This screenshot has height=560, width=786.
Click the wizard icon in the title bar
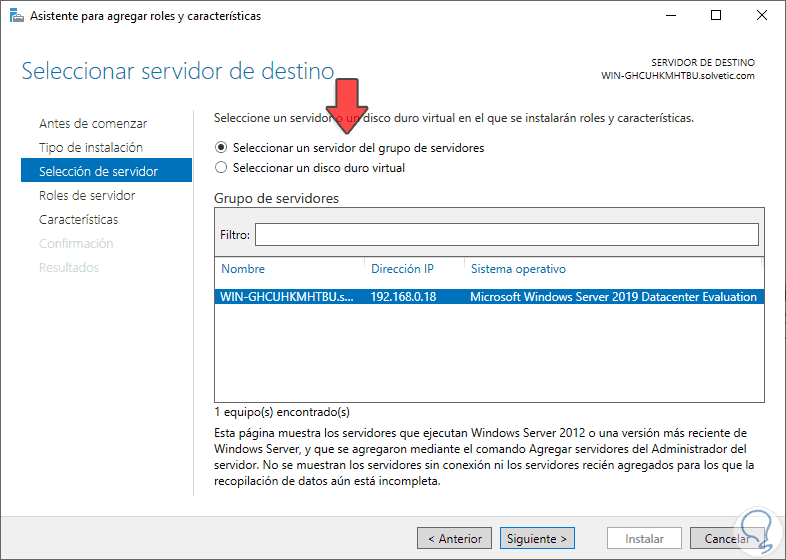click(17, 16)
